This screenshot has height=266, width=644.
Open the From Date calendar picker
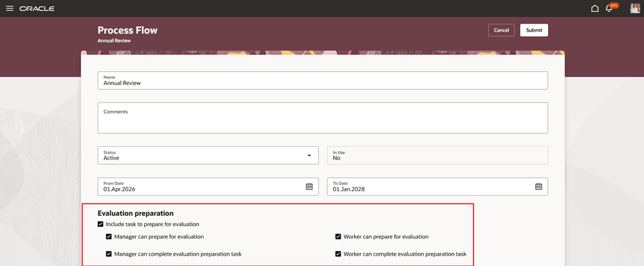point(309,186)
